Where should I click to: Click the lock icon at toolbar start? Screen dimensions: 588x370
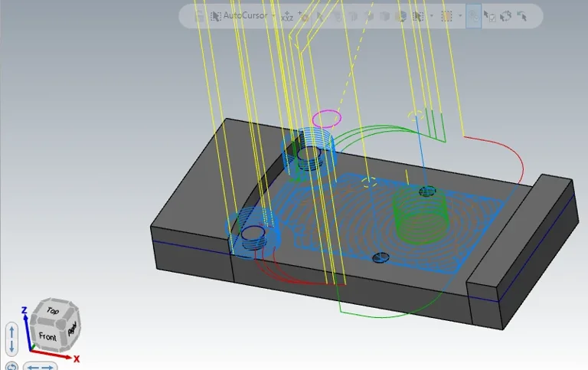[x=198, y=16]
